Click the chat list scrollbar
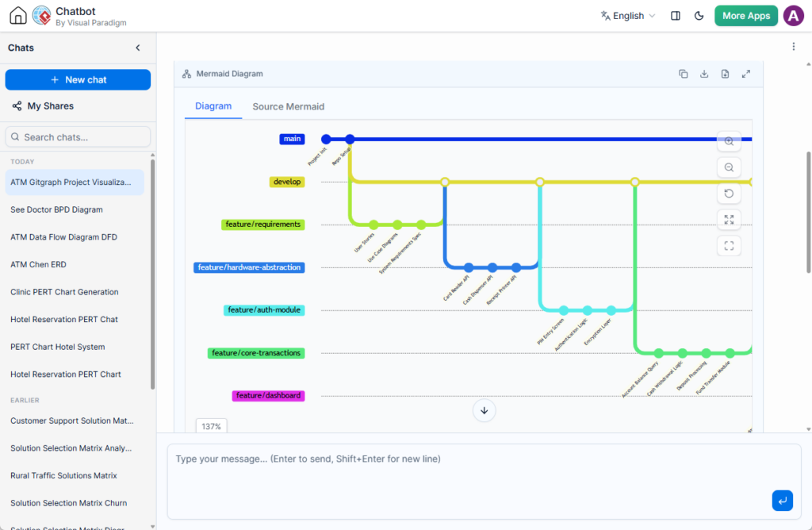This screenshot has height=530, width=812. (x=153, y=275)
